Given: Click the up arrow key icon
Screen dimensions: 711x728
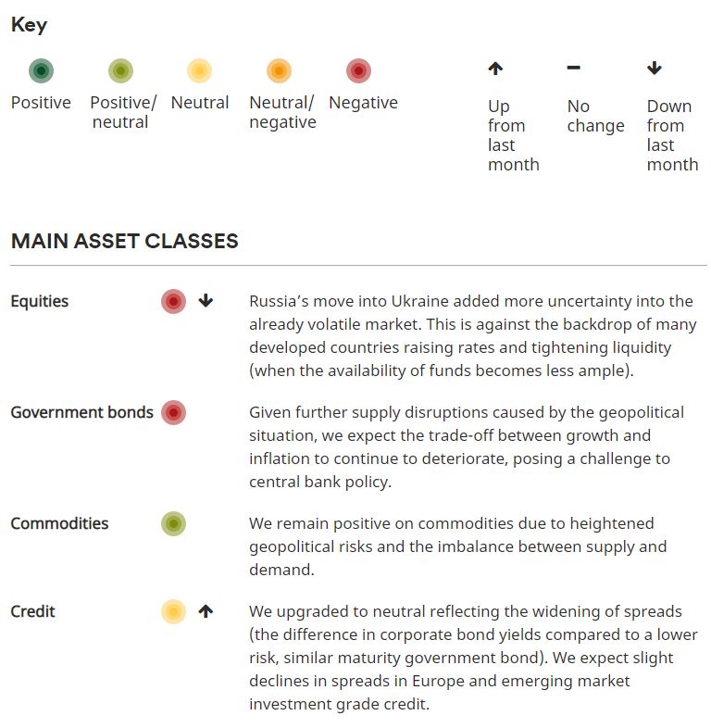Looking at the screenshot, I should 495,69.
